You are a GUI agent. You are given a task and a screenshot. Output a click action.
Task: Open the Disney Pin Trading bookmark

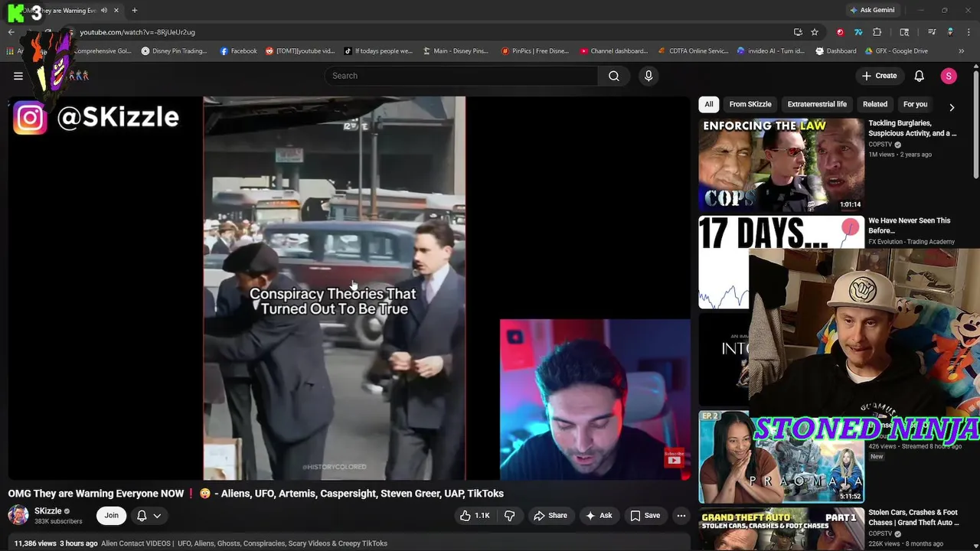(x=174, y=51)
